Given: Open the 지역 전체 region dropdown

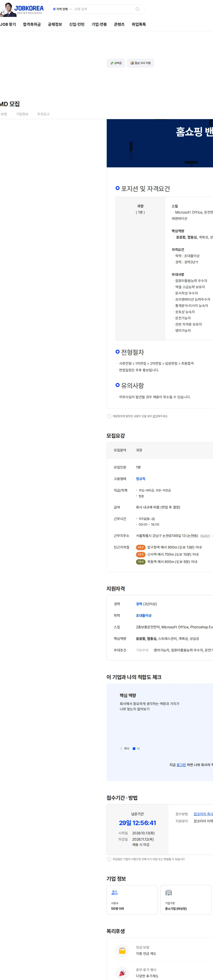Looking at the screenshot, I should point(62,9).
